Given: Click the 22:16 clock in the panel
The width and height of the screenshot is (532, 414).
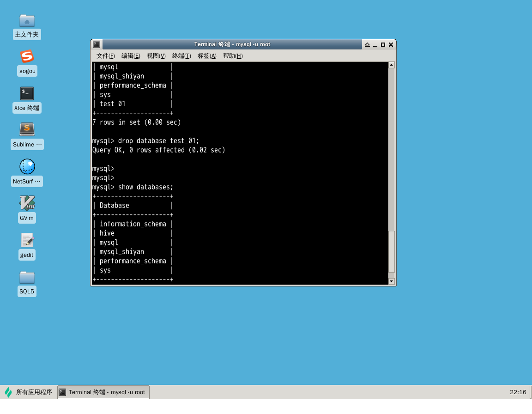Looking at the screenshot, I should click(518, 392).
